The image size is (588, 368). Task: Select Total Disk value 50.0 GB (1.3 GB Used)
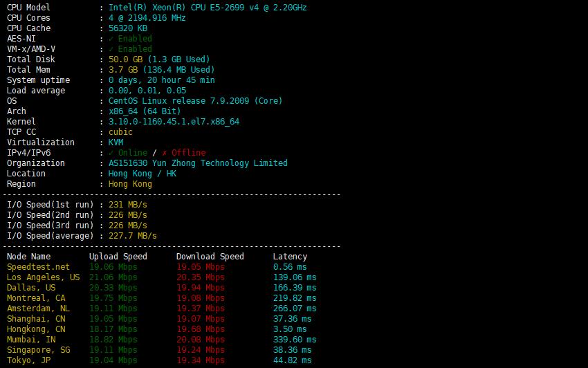tap(159, 59)
